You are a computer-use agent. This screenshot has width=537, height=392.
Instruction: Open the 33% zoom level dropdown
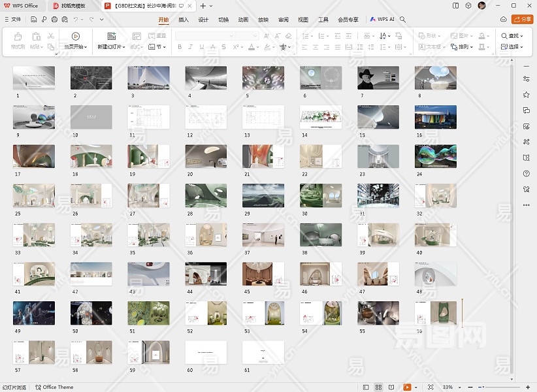[450, 387]
